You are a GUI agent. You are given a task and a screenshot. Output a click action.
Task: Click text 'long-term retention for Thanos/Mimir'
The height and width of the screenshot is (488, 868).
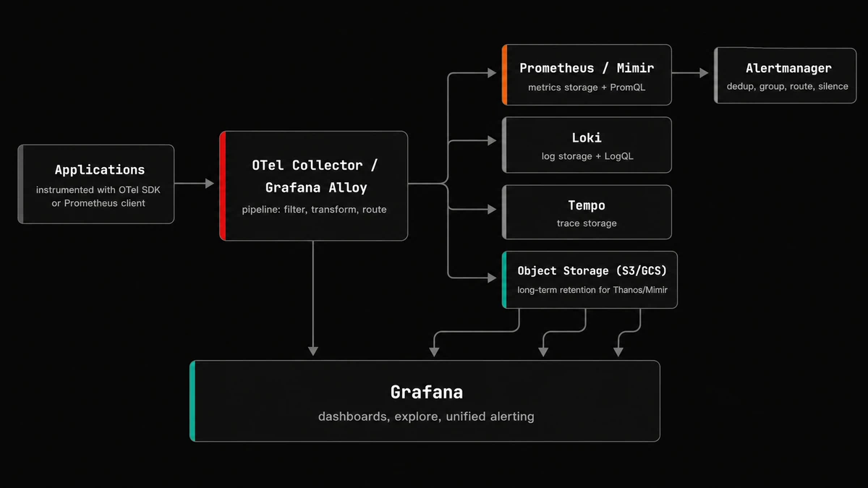[592, 290]
